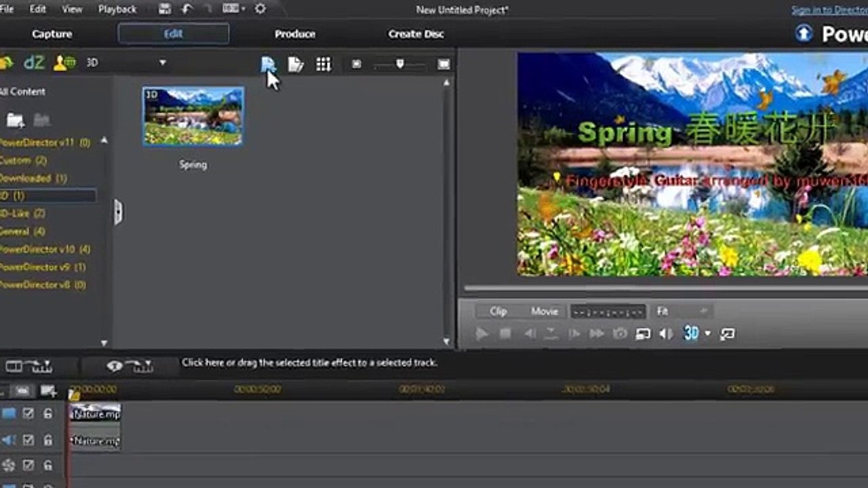Image resolution: width=868 pixels, height=488 pixels.
Task: Disable the effect track checkbox
Action: tap(28, 466)
